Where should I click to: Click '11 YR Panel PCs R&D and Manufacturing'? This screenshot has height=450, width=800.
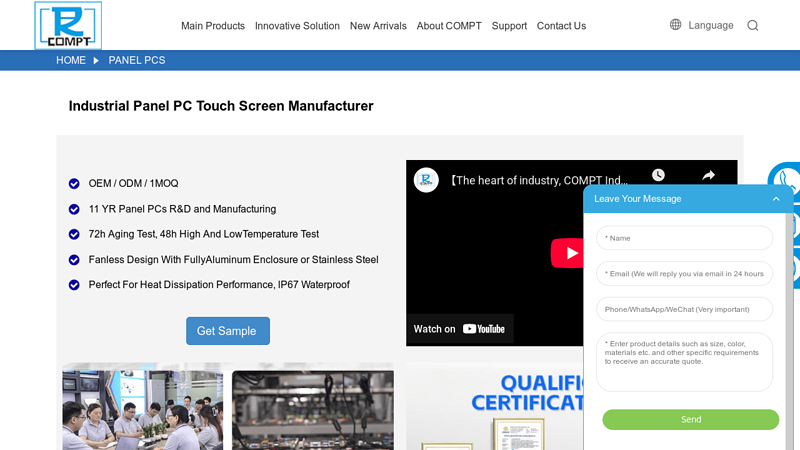pyautogui.click(x=182, y=209)
